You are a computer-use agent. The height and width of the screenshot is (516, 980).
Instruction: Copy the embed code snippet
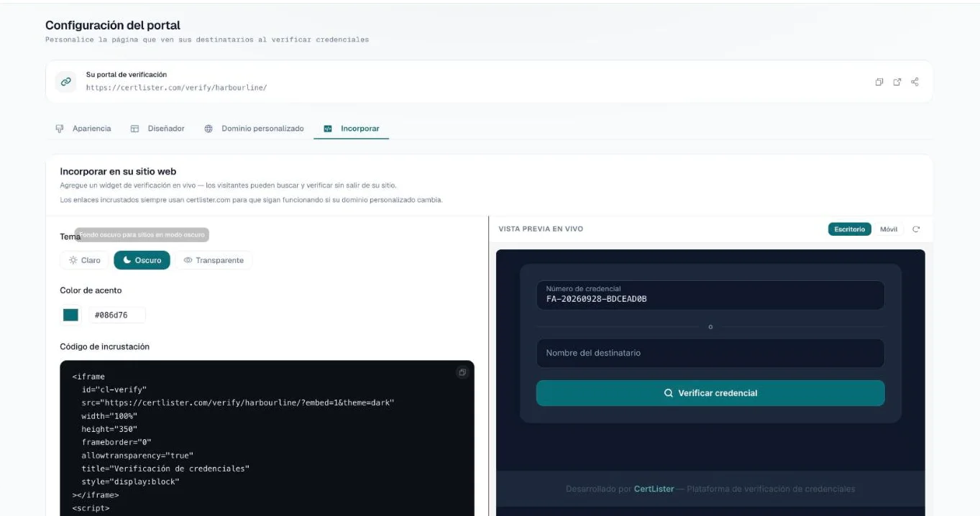point(462,372)
